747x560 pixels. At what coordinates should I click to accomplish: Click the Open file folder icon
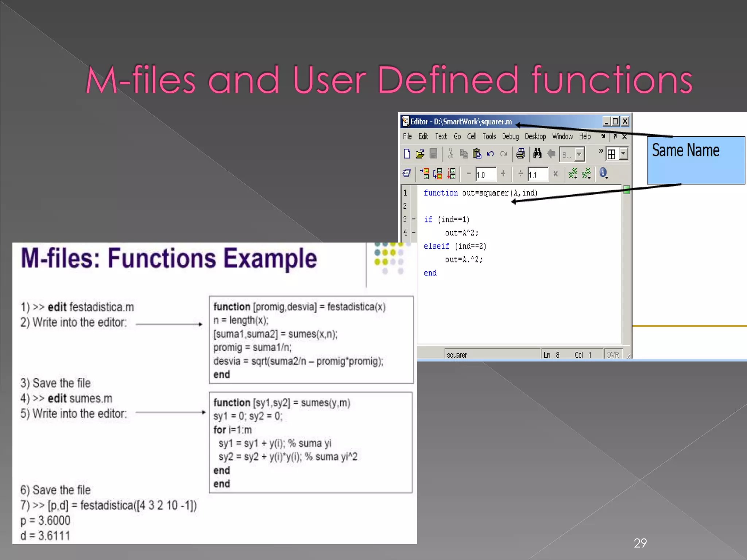pyautogui.click(x=420, y=154)
